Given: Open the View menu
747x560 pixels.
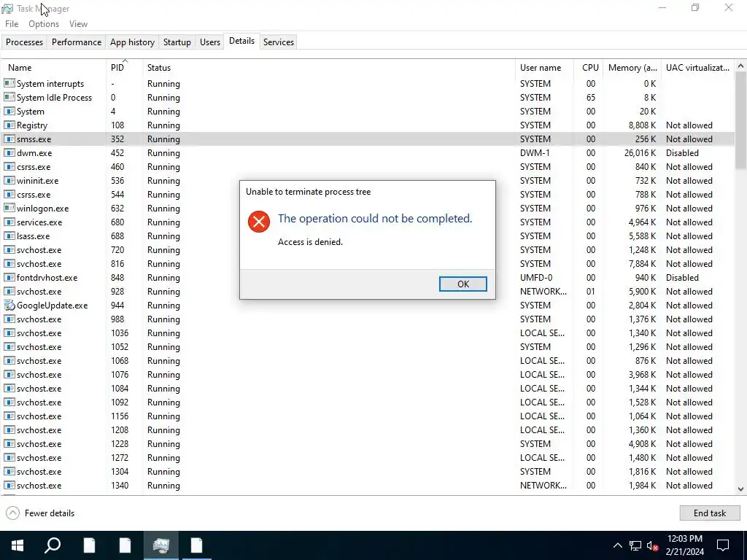Looking at the screenshot, I should tap(78, 24).
